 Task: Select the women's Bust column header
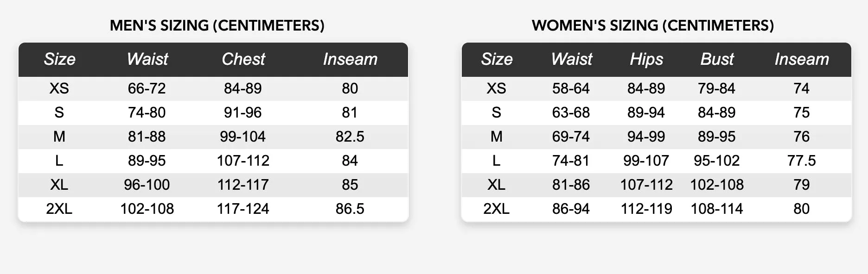[717, 59]
